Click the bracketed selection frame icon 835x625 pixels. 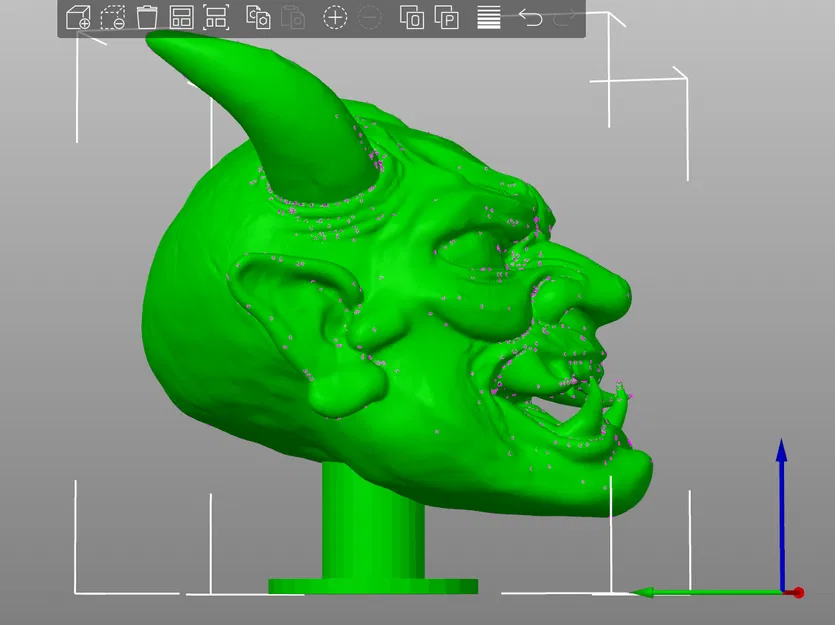pos(216,17)
